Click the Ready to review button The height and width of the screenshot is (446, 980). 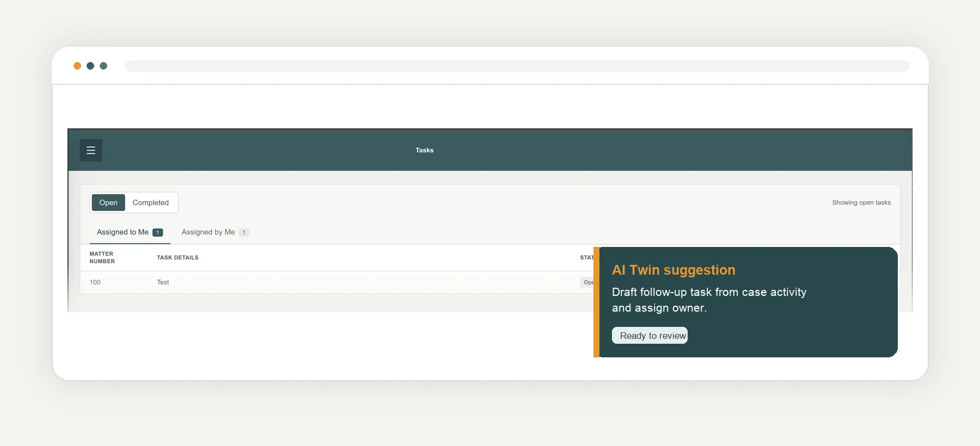pyautogui.click(x=650, y=336)
